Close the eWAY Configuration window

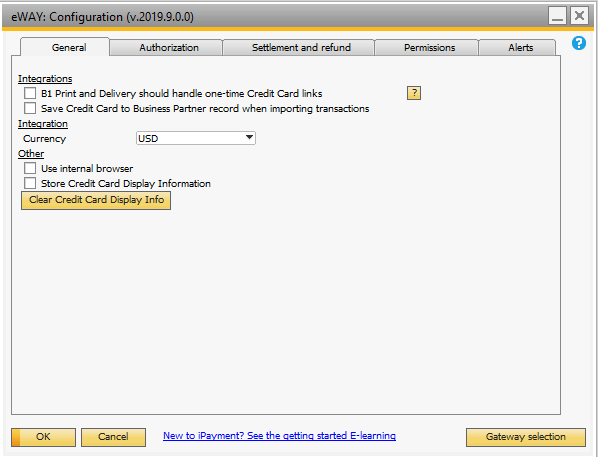[579, 16]
